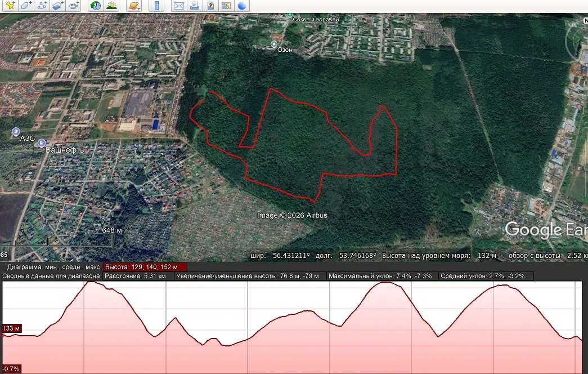Select the Add Placemark pushpin tool
This screenshot has height=374, width=588.
10,6
